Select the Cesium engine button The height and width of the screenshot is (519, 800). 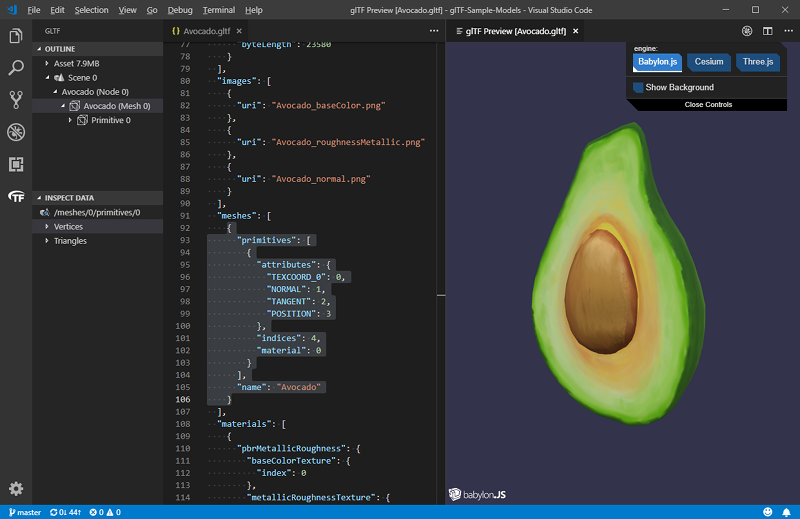[709, 62]
